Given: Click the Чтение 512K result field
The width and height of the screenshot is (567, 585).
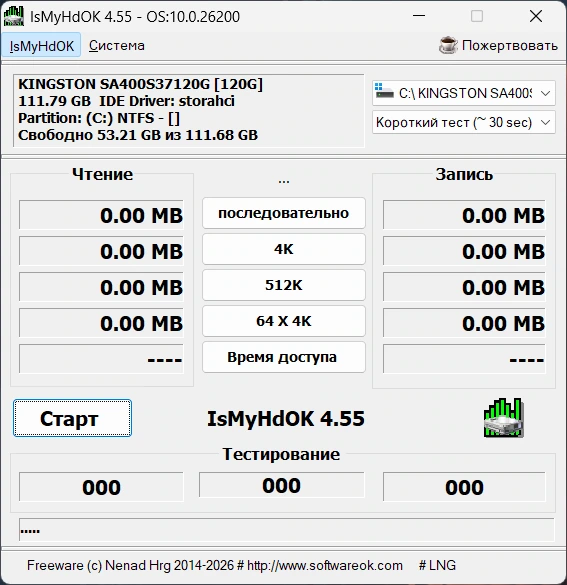Looking at the screenshot, I should (x=101, y=287).
